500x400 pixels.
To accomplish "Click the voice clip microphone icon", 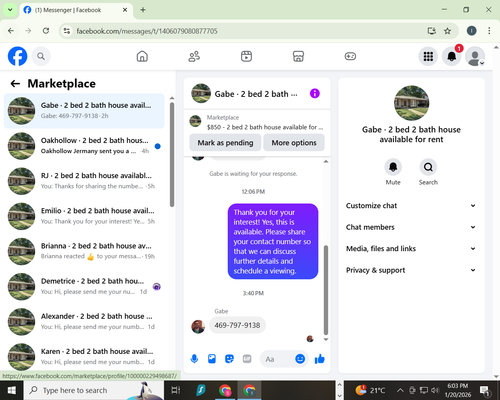I will (194, 359).
